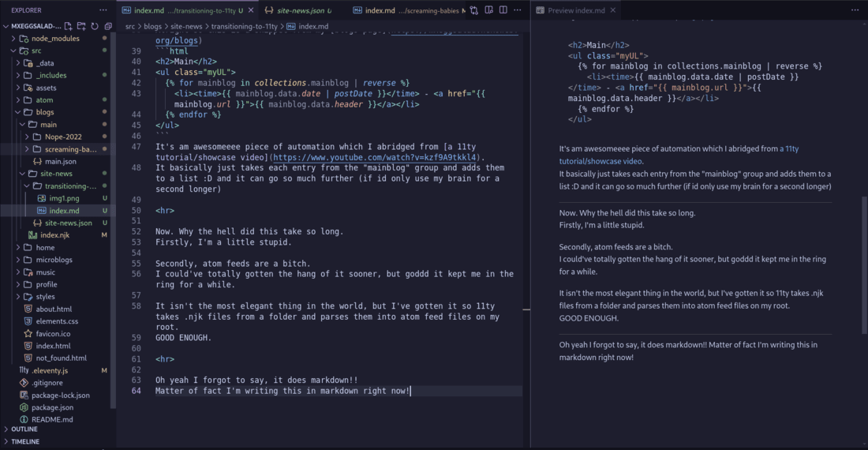Click the youtube.com URL in the editor

[x=375, y=157]
